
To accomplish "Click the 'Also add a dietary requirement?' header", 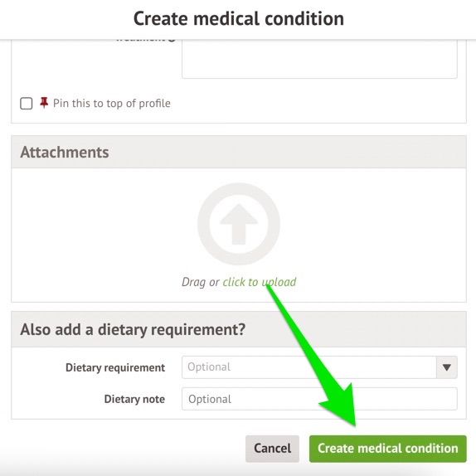I will (133, 329).
